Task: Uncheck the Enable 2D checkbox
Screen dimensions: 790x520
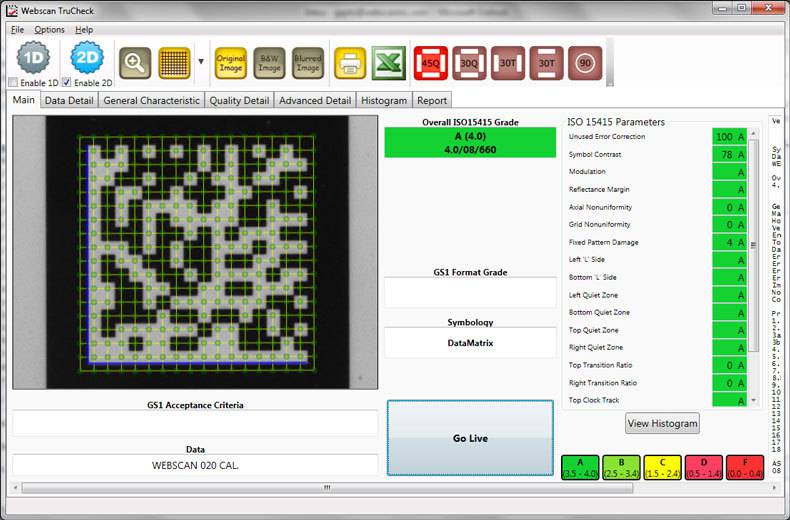Action: click(67, 83)
